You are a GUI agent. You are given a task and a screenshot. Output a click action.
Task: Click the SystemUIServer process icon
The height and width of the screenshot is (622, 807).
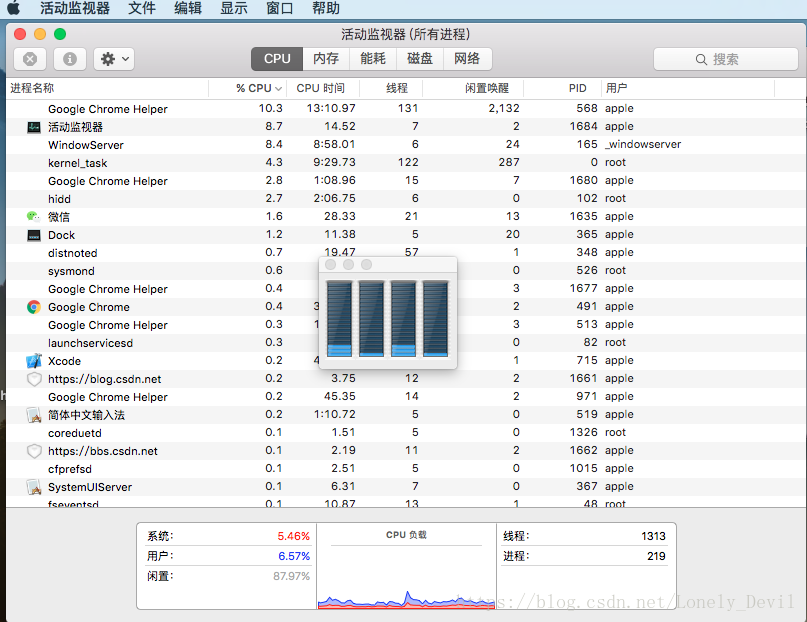coord(34,487)
